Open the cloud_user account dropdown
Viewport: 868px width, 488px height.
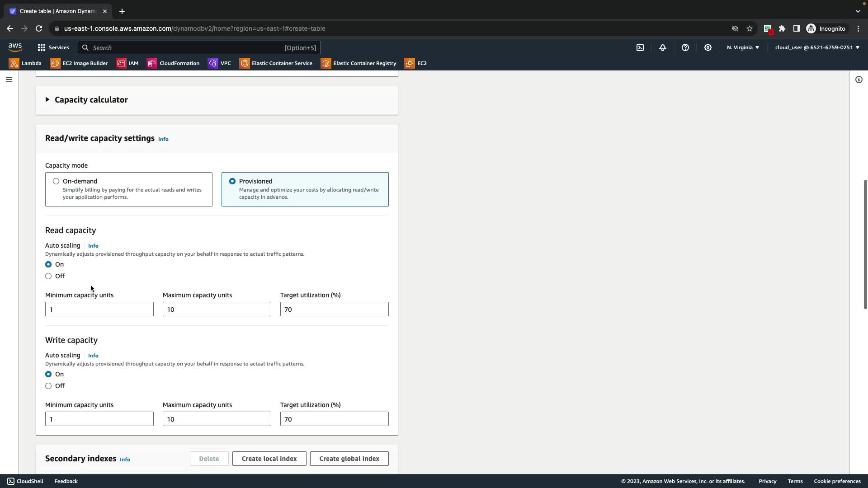[817, 47]
